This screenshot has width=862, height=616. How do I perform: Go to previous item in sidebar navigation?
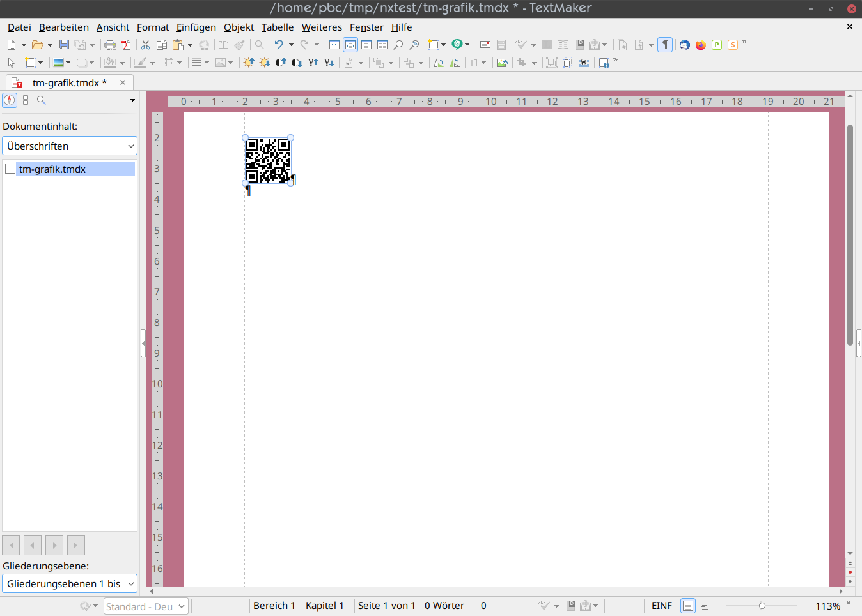33,545
